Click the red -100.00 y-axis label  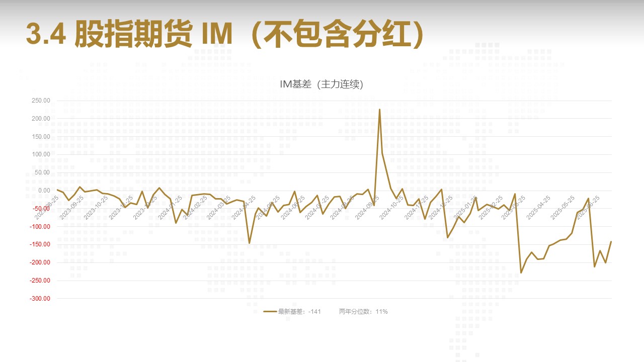39,227
